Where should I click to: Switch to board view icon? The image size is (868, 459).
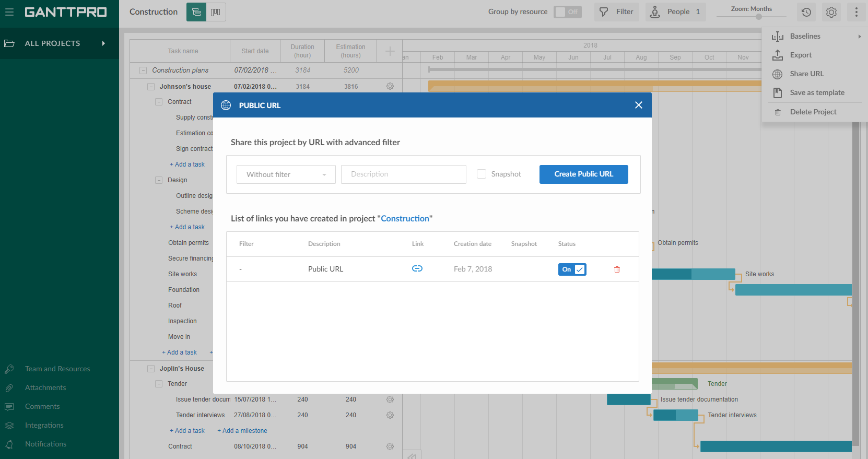(216, 12)
